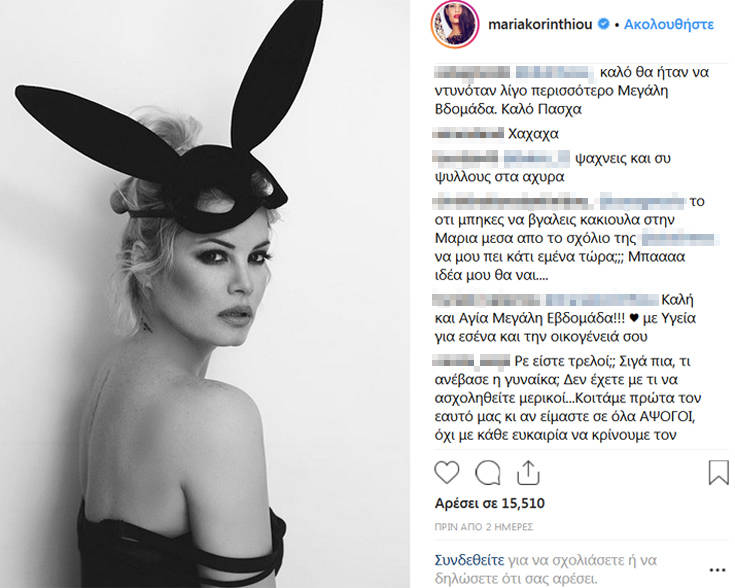This screenshot has width=735, height=588.
Task: Click the mariakorinthiou username
Action: pyautogui.click(x=540, y=24)
